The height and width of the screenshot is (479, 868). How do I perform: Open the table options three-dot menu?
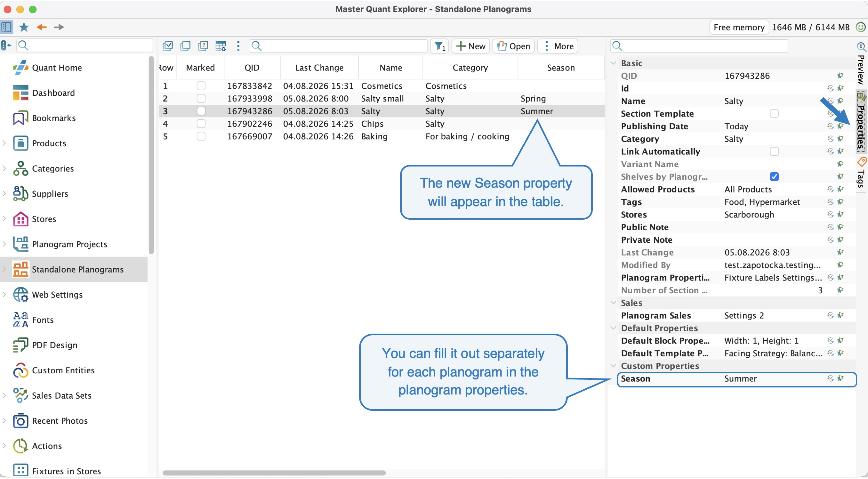click(x=238, y=46)
